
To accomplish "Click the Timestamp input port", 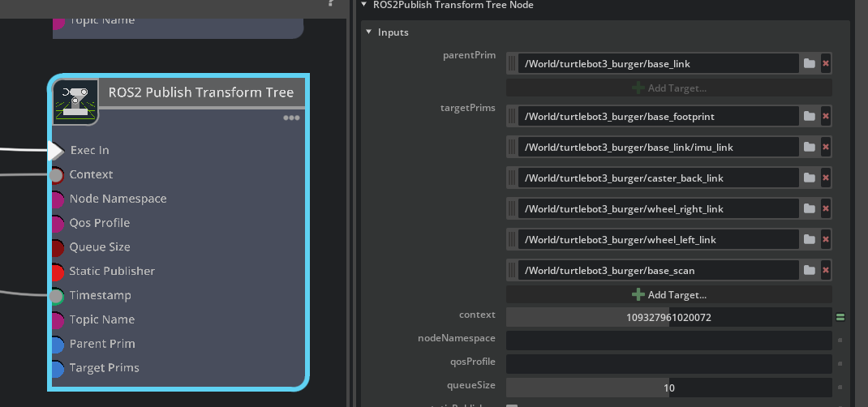I will 56,297.
